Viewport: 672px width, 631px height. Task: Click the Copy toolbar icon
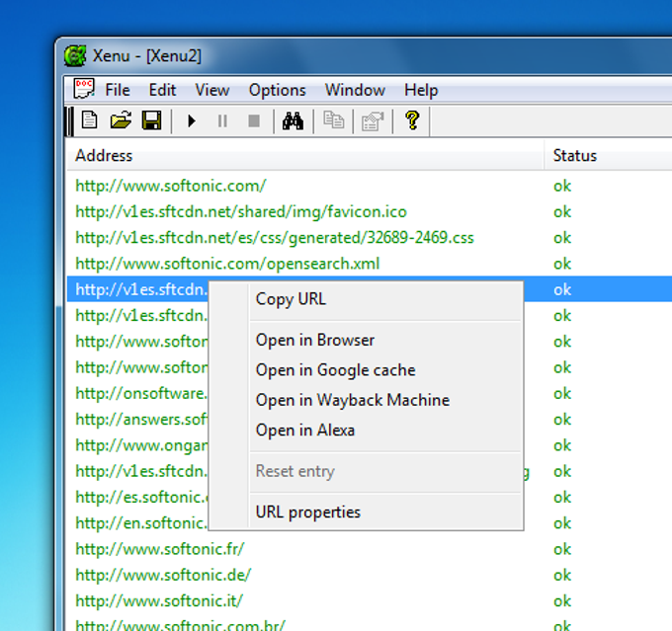(333, 120)
